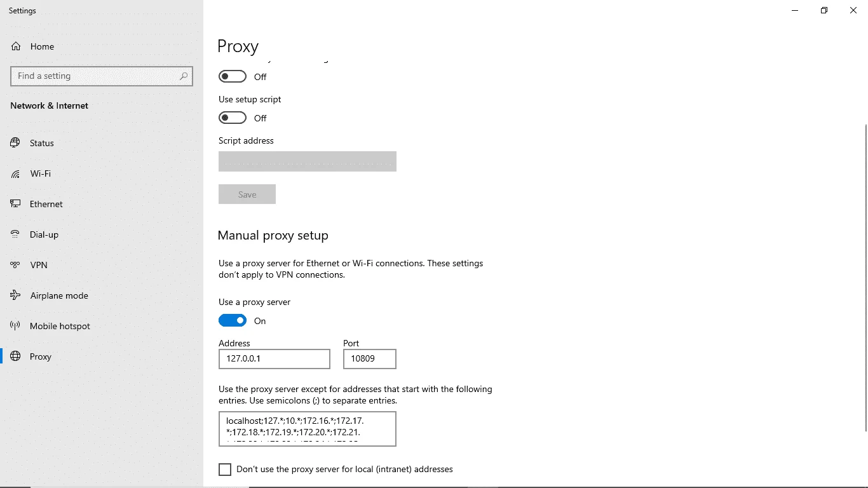The width and height of the screenshot is (868, 488).
Task: Open the Status settings page
Action: pyautogui.click(x=102, y=143)
